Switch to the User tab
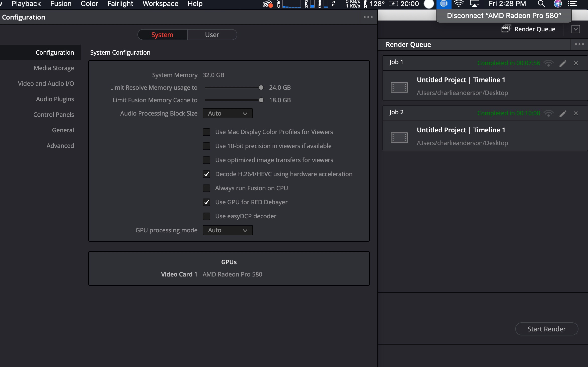 [x=212, y=35]
